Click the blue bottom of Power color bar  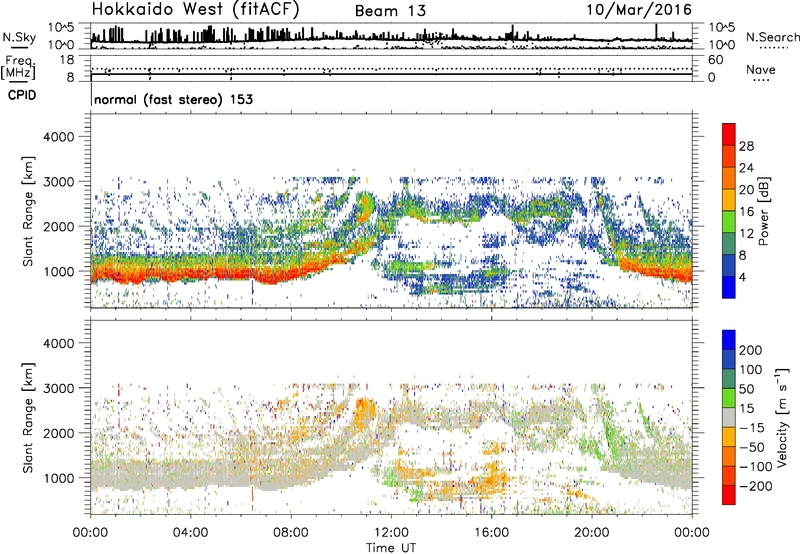[x=729, y=287]
